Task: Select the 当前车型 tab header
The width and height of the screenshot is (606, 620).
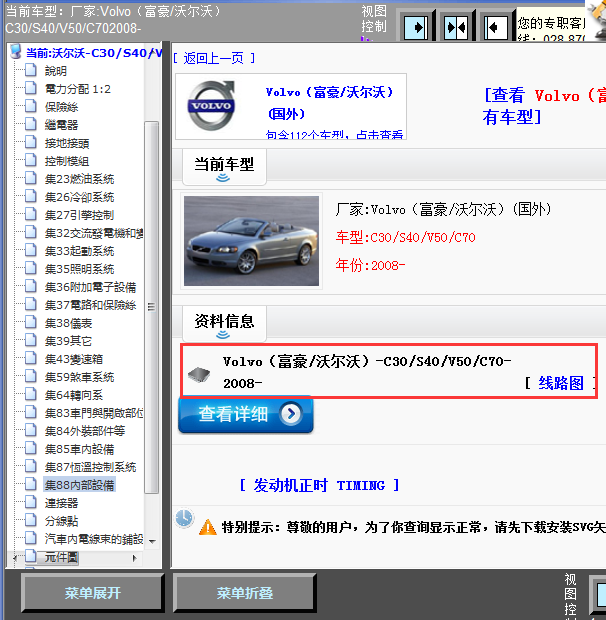Action: 224,167
